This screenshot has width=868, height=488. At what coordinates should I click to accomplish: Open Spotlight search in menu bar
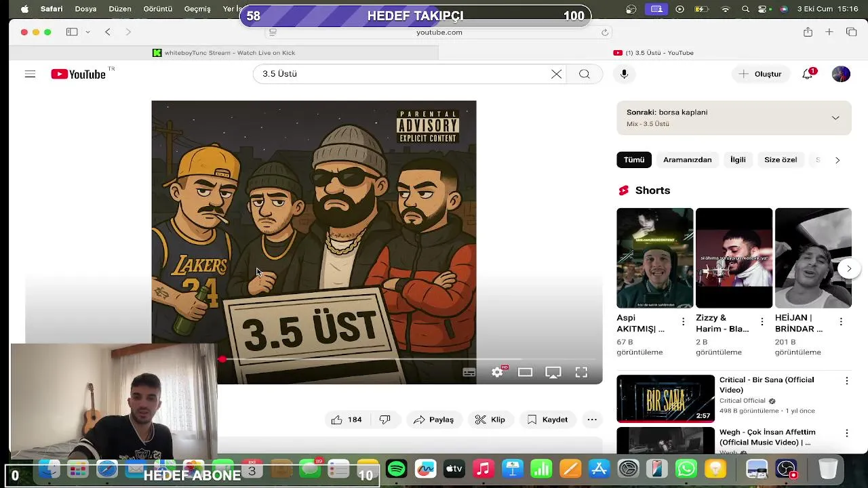coord(745,9)
